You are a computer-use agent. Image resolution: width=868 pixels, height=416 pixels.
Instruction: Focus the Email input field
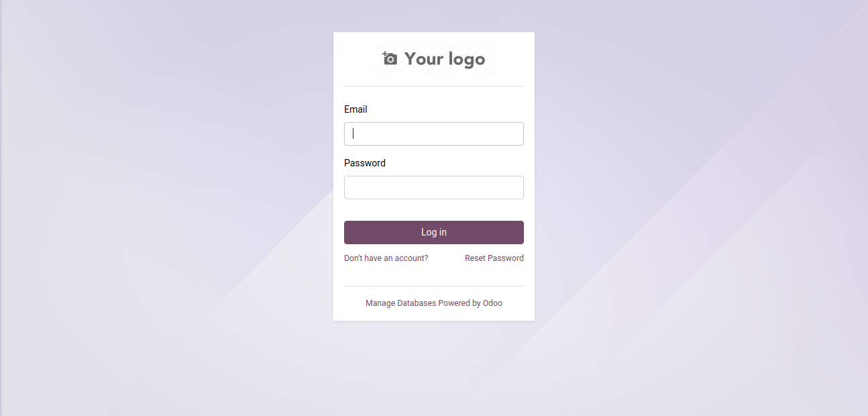click(x=434, y=134)
